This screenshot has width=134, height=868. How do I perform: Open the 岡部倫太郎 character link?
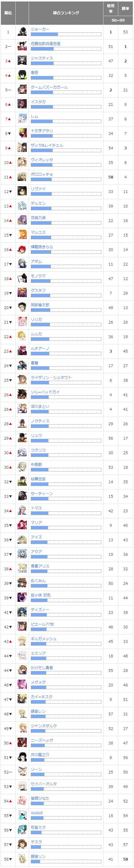click(40, 305)
